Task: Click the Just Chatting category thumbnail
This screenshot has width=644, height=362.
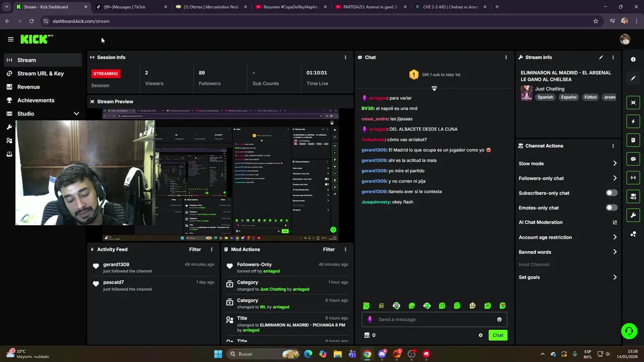Action: (526, 93)
